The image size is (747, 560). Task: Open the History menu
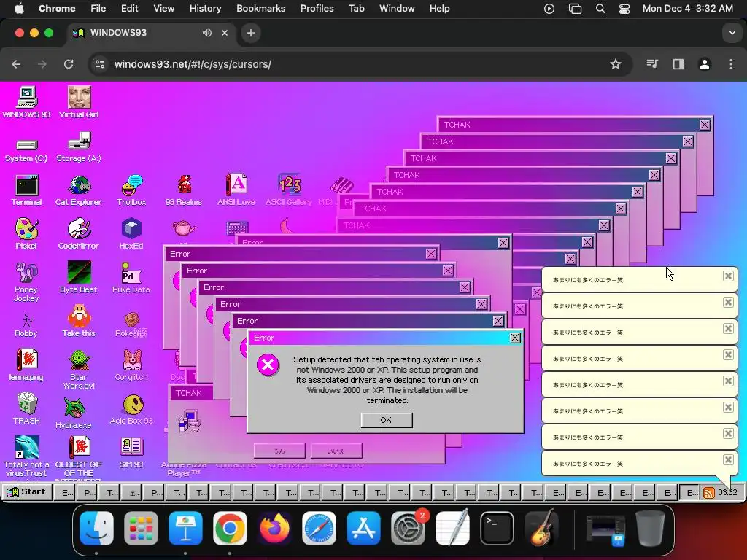click(205, 9)
